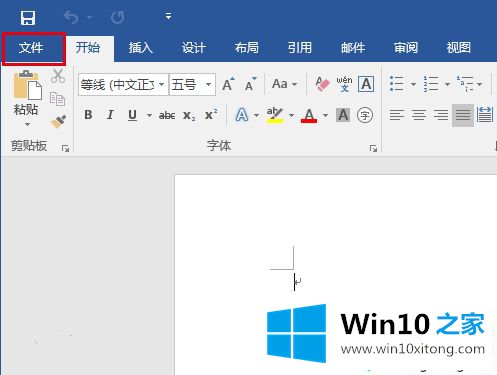
Task: Switch to the 开始 (Home) tab
Action: 87,48
